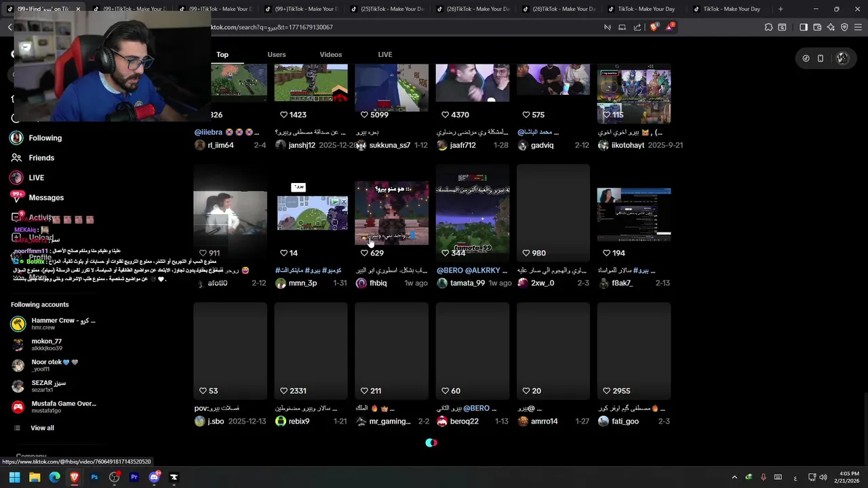Open Premiere Pro from the taskbar

tap(134, 477)
